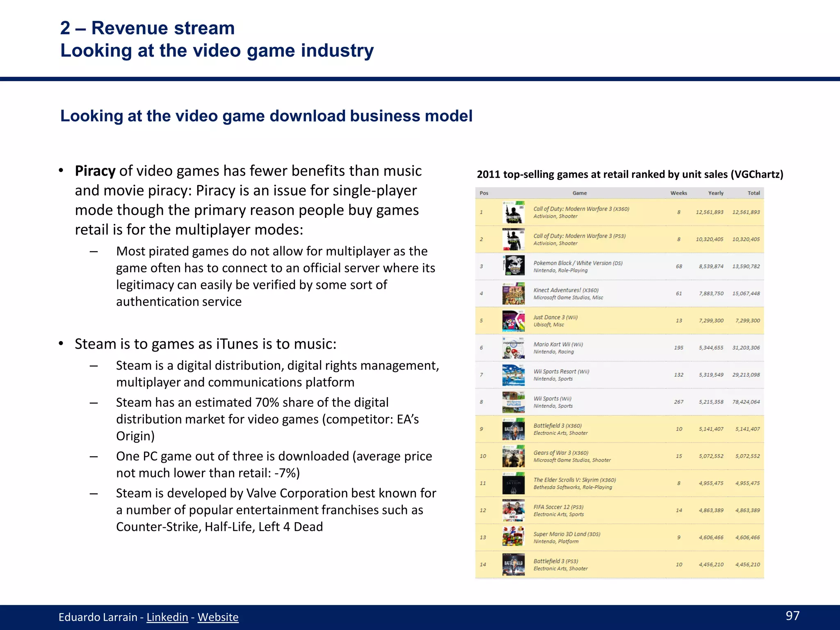Image resolution: width=840 pixels, height=630 pixels.
Task: Select title Just Dance 3 (Wii)
Action: 555,317
